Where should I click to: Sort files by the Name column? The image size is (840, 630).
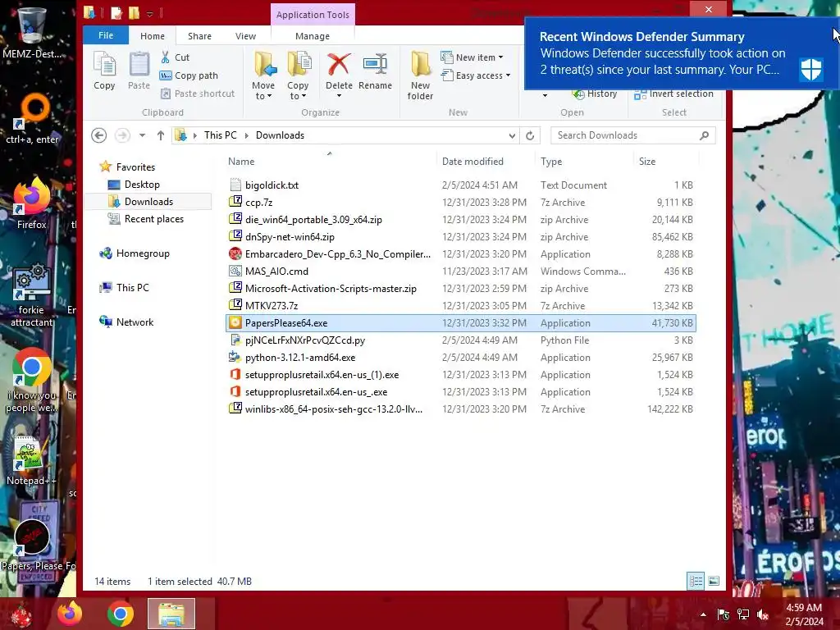point(330,162)
